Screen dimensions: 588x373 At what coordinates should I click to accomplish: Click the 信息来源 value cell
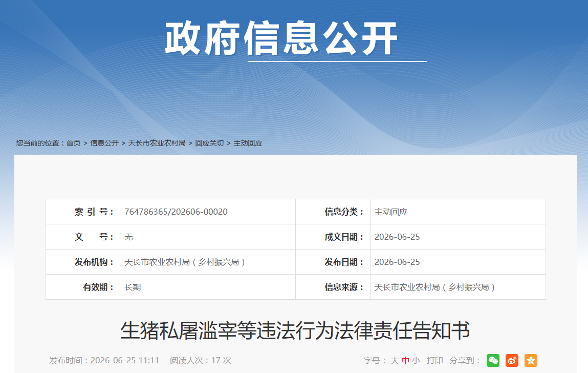tap(458, 287)
